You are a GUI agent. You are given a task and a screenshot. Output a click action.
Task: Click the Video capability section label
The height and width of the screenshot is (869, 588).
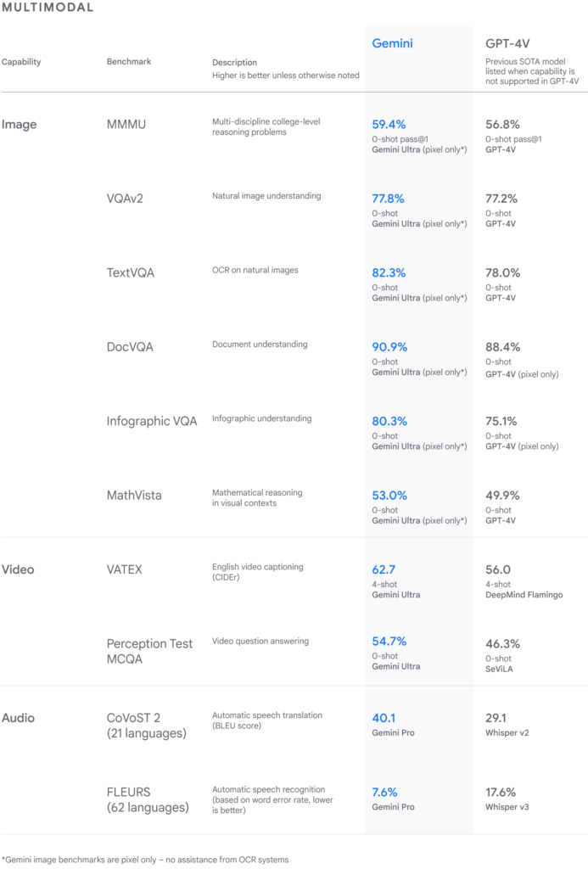pyautogui.click(x=18, y=569)
